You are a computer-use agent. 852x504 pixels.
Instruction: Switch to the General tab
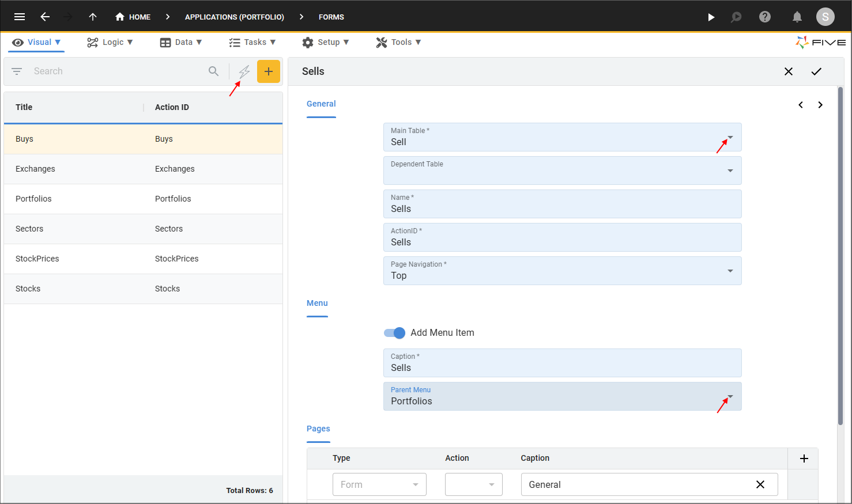[x=321, y=104]
